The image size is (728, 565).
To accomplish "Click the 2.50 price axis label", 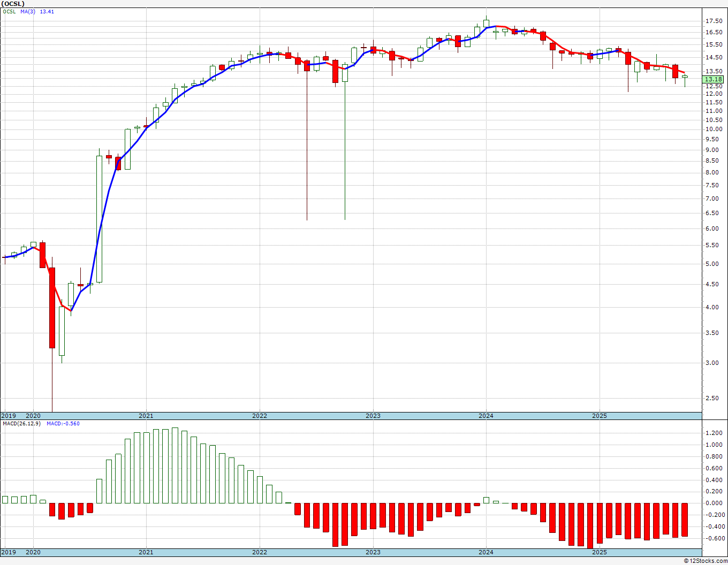I will click(x=714, y=398).
